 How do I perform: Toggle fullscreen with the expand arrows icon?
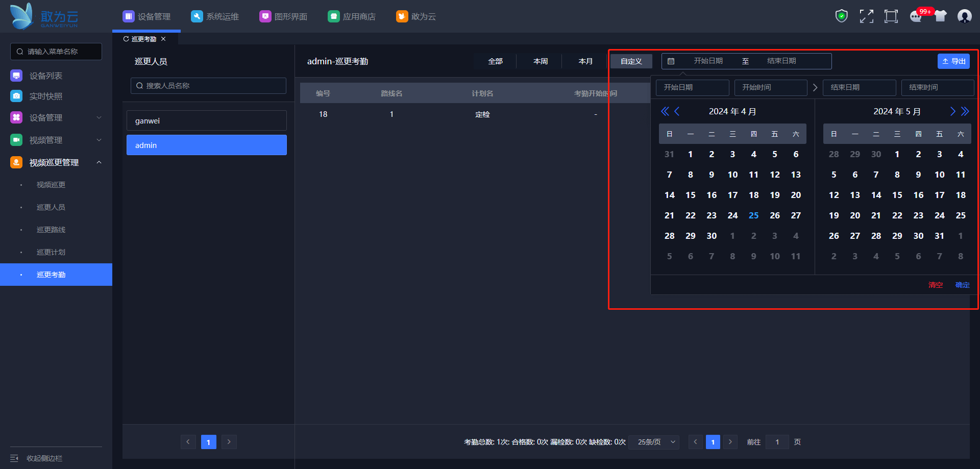867,16
